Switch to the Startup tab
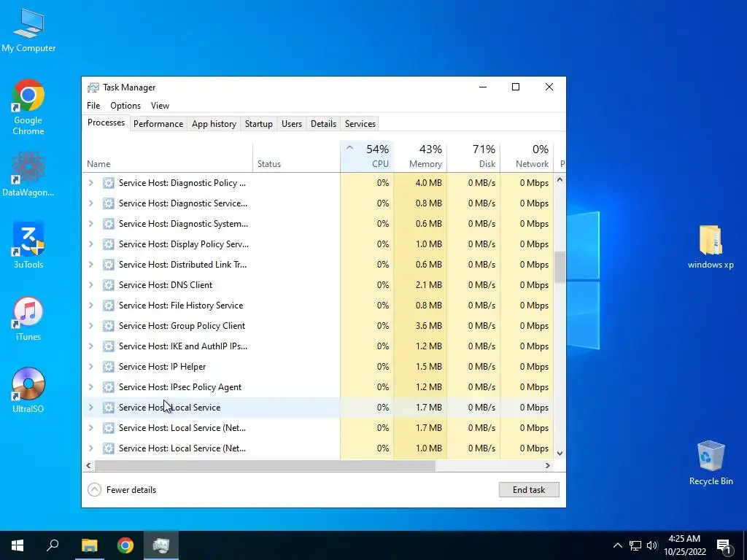 (x=259, y=124)
